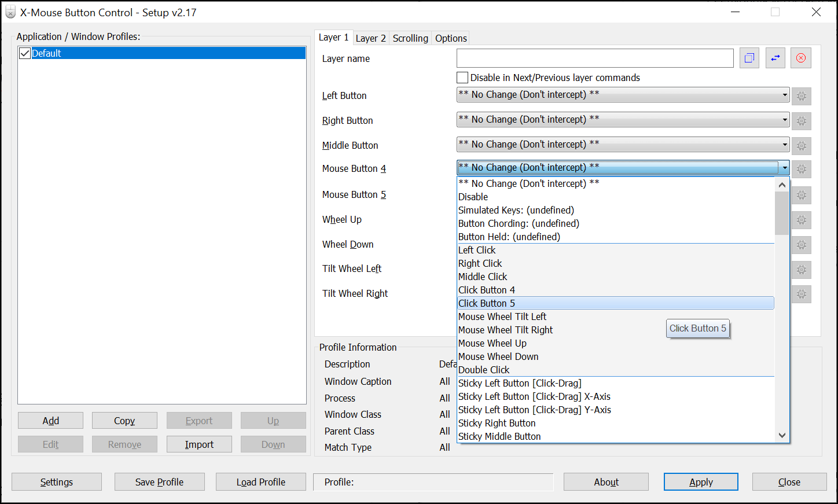The width and height of the screenshot is (838, 504).
Task: Switch to the Layer 2 tab
Action: tap(371, 38)
